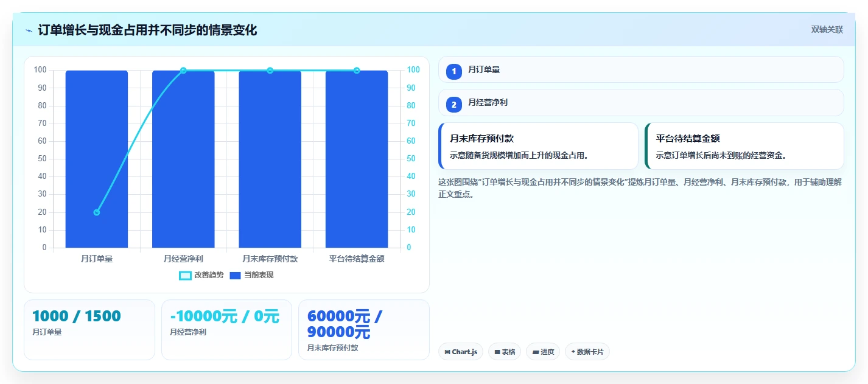
Task: Click the blue 当前表现 legend swatch
Action: [x=236, y=276]
